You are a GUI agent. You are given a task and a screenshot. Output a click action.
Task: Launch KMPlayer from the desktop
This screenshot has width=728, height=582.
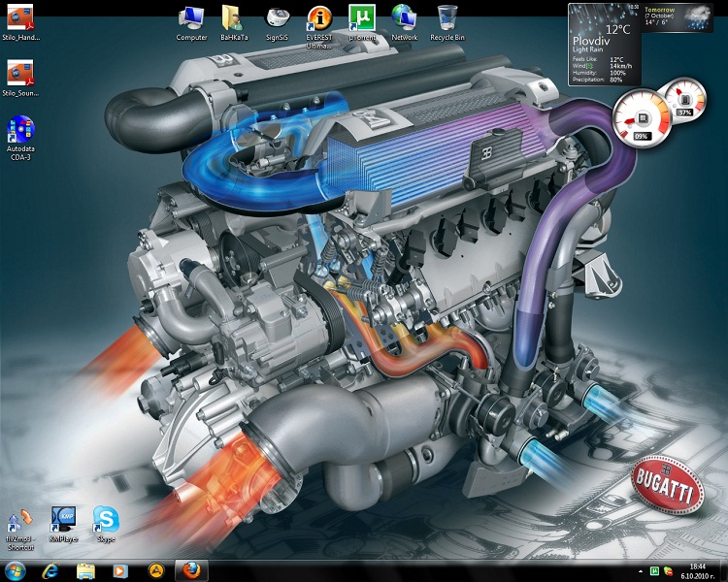63,519
